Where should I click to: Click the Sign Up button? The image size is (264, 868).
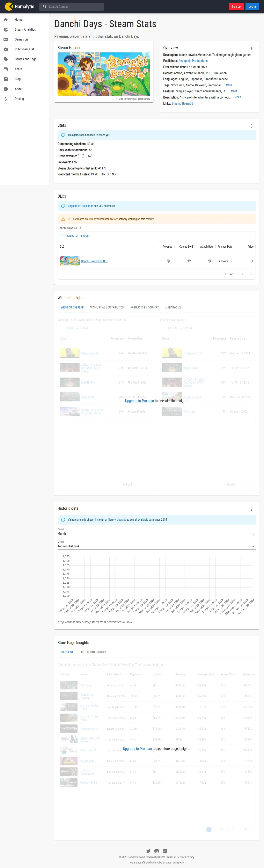click(x=236, y=6)
